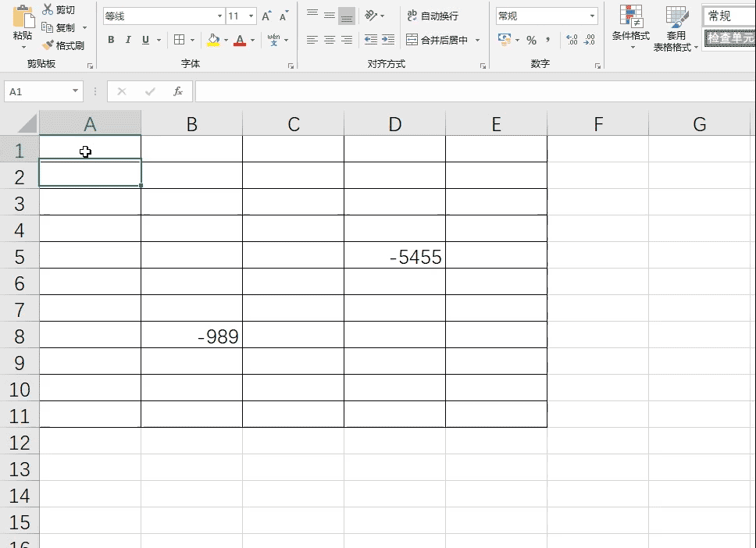This screenshot has width=756, height=548.
Task: Increase font size with the large A
Action: (266, 16)
